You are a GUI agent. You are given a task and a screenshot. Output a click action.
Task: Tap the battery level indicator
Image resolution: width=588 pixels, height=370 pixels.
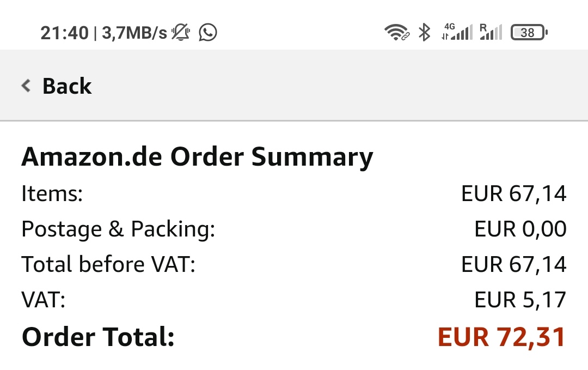[x=529, y=33]
